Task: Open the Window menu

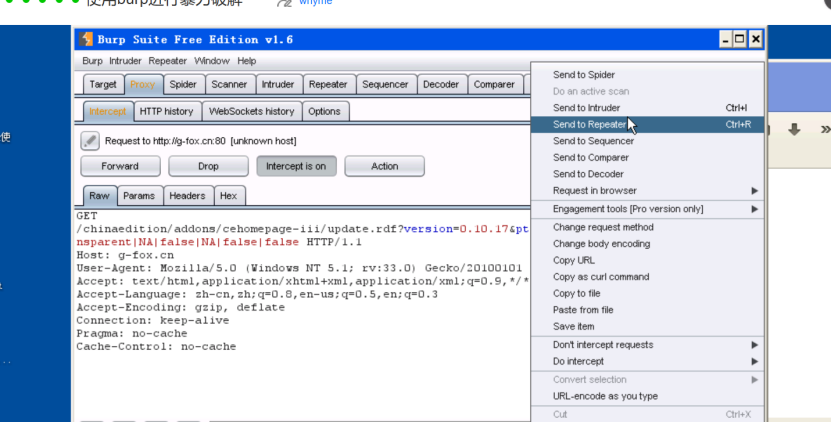Action: pyautogui.click(x=211, y=61)
